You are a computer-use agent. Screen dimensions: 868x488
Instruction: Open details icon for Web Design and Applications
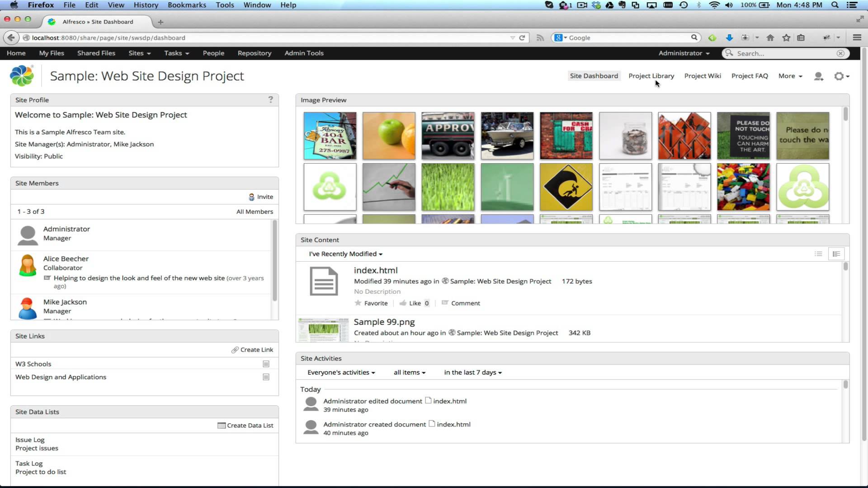click(266, 377)
